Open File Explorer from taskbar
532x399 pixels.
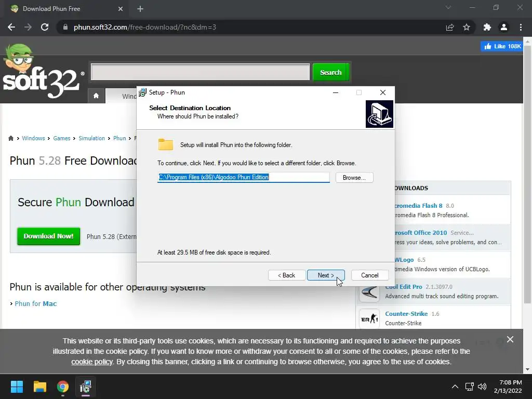pos(39,387)
